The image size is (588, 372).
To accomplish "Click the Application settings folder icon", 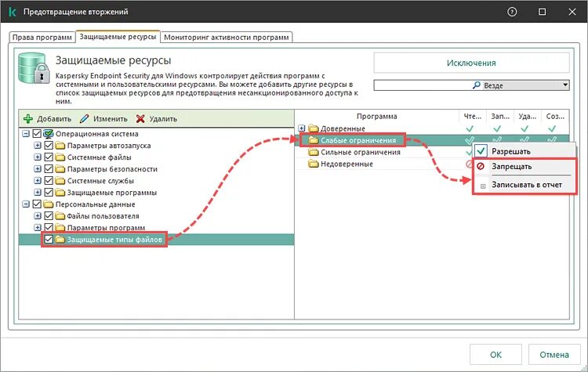I will (x=60, y=227).
